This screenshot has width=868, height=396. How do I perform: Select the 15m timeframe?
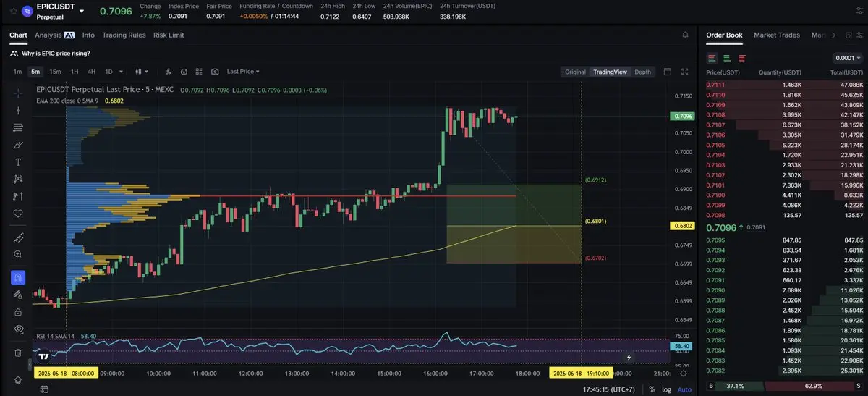tap(55, 72)
